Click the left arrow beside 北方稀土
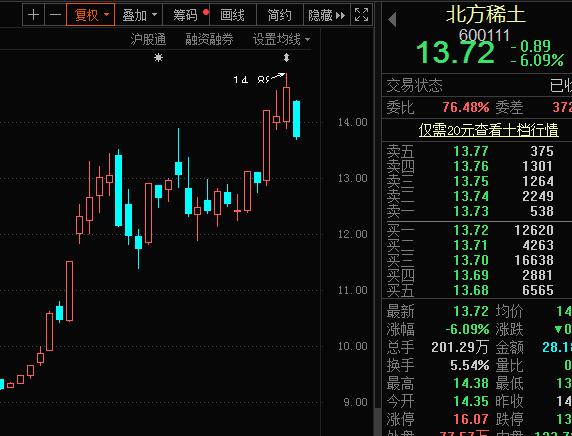572x436 pixels. coord(393,19)
